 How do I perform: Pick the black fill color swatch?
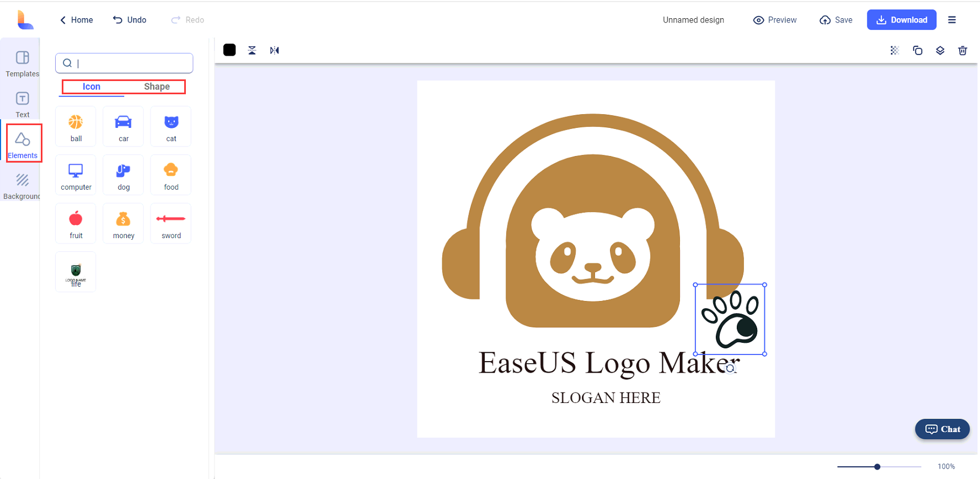229,50
